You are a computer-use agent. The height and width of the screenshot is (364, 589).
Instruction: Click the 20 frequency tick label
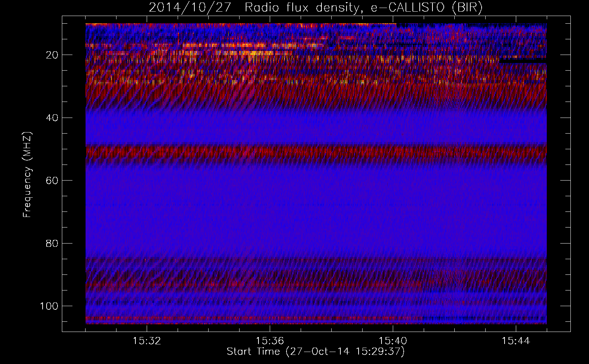(x=52, y=55)
